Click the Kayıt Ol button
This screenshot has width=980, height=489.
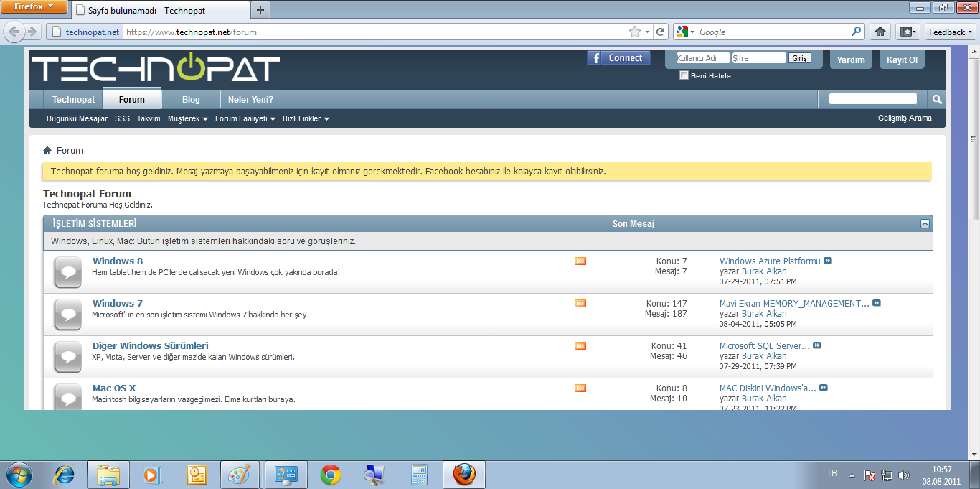902,60
